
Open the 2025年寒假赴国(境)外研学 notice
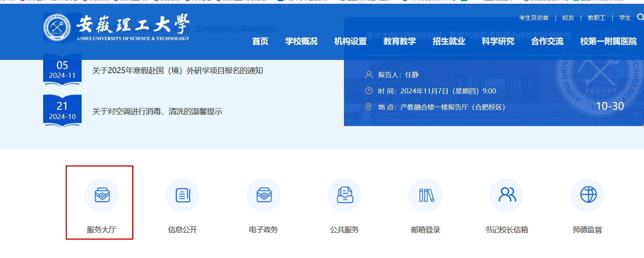178,70
